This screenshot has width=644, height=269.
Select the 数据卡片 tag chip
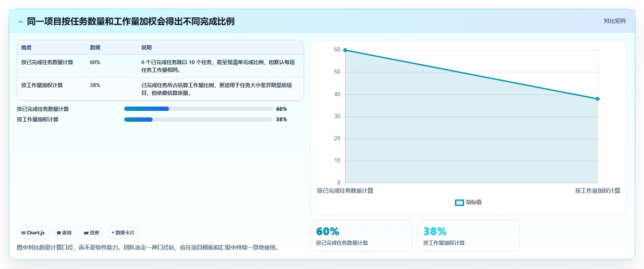123,233
